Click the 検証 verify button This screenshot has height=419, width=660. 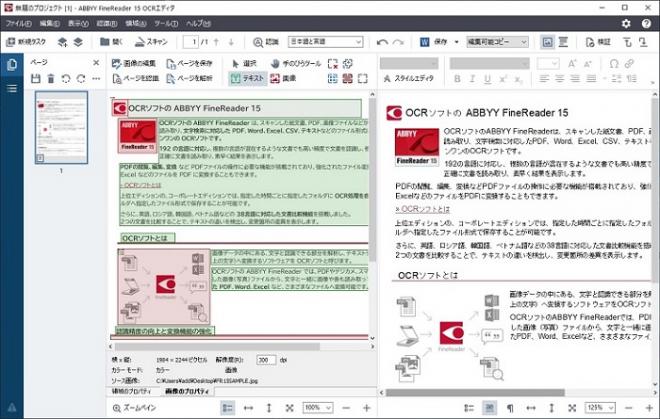coord(598,42)
